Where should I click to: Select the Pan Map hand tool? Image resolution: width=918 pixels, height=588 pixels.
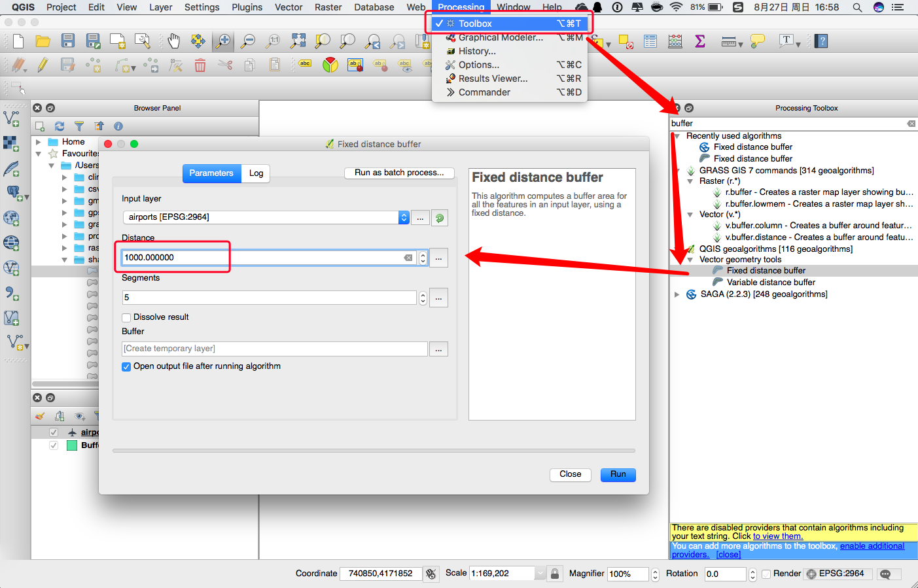[173, 41]
